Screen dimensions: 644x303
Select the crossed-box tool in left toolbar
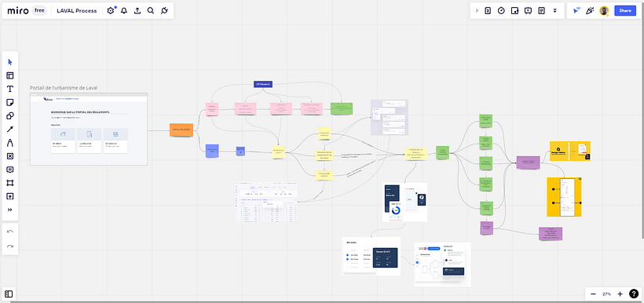pyautogui.click(x=10, y=156)
